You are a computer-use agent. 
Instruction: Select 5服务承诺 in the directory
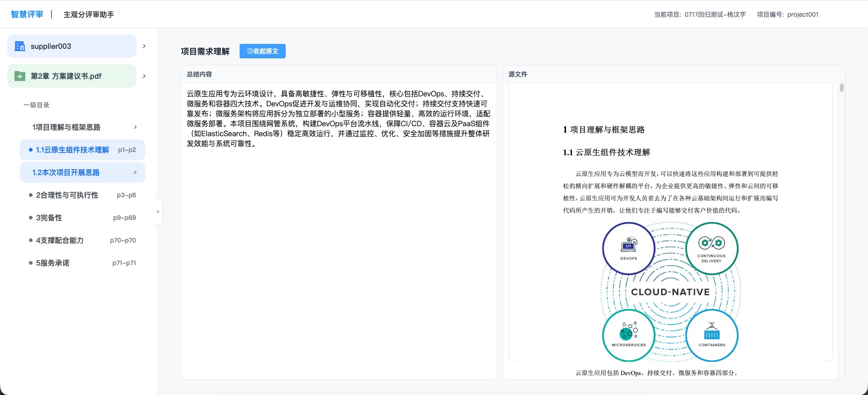[52, 263]
